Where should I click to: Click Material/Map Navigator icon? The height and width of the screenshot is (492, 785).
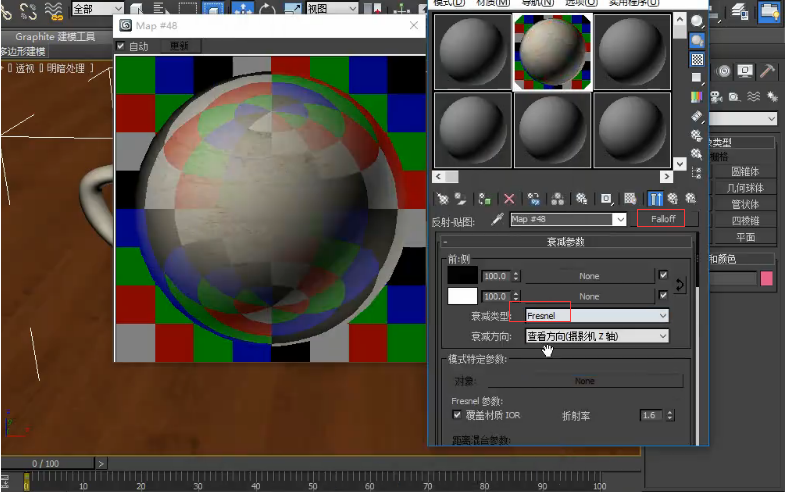(x=697, y=173)
